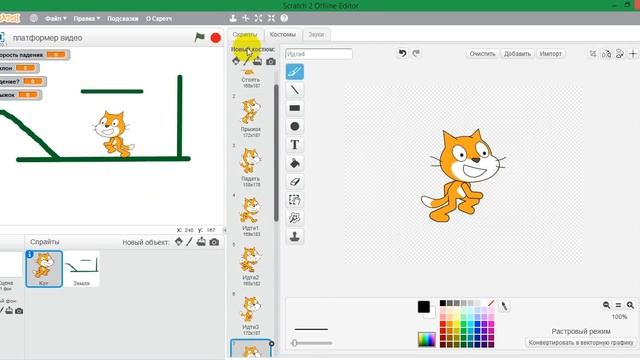The height and width of the screenshot is (360, 640).
Task: Click the Shrink sprite toolbar icon
Action: point(271,18)
